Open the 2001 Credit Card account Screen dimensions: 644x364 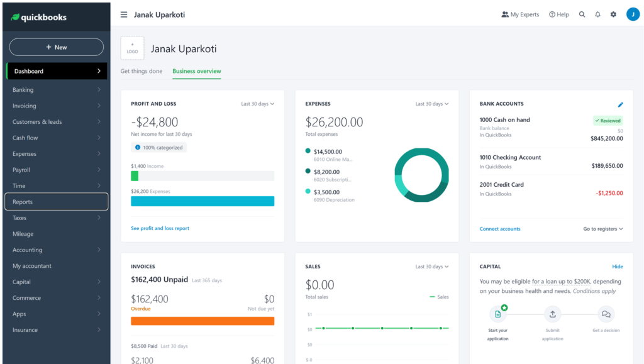551,189
